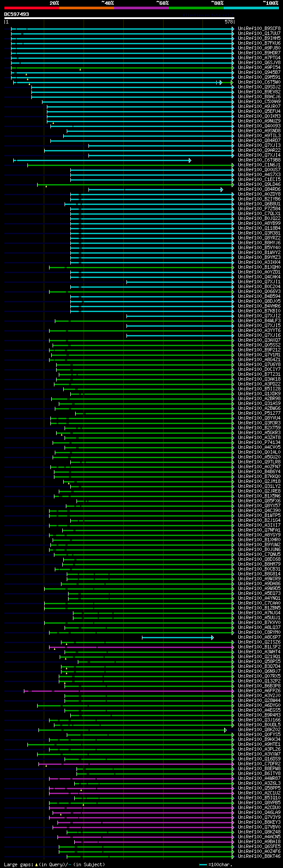Select the UniRef100_A9JR07 label
The image size is (283, 868).
[259, 107]
